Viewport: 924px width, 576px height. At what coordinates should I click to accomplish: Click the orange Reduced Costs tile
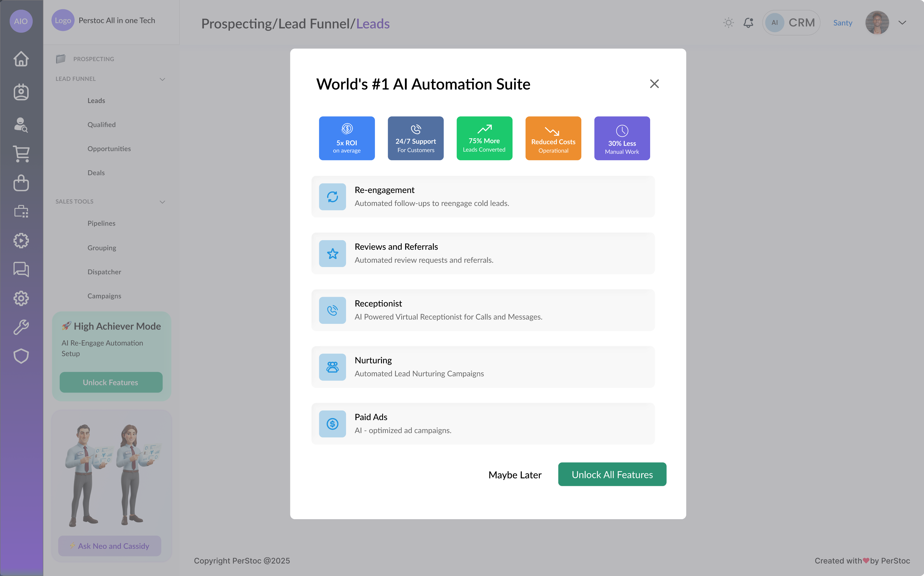(x=553, y=138)
